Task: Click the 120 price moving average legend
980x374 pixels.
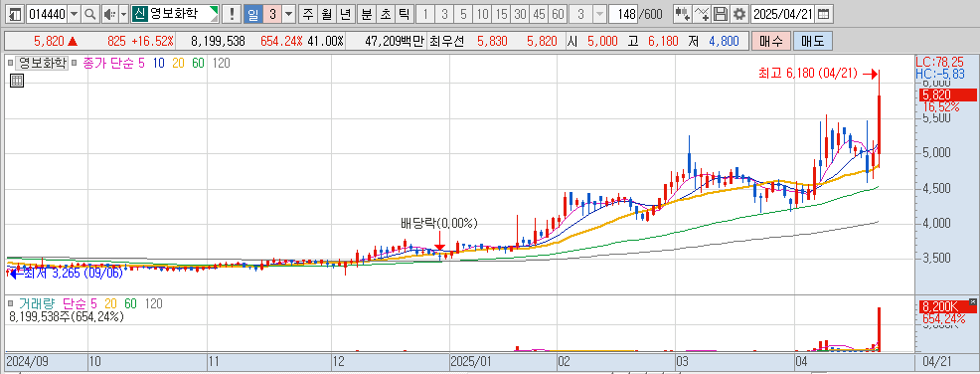Action: pos(221,63)
